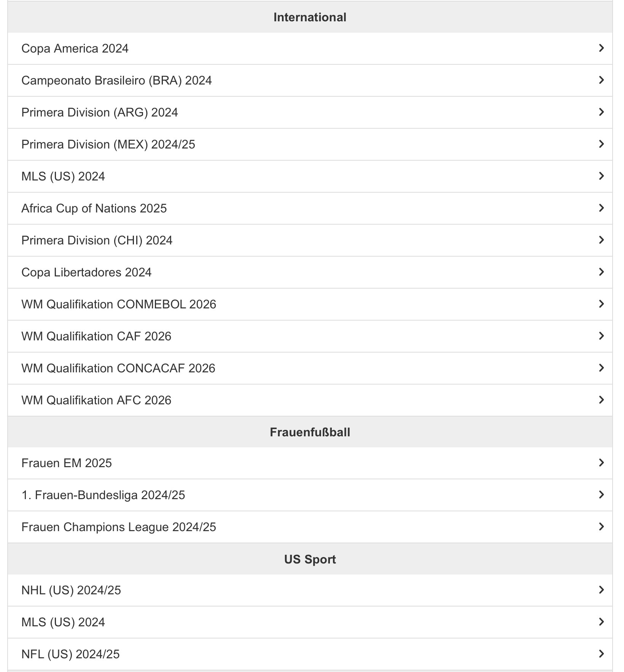Open MLS (US) 2024 under US Sport
Viewport: 624px width, 672px height.
click(x=63, y=622)
